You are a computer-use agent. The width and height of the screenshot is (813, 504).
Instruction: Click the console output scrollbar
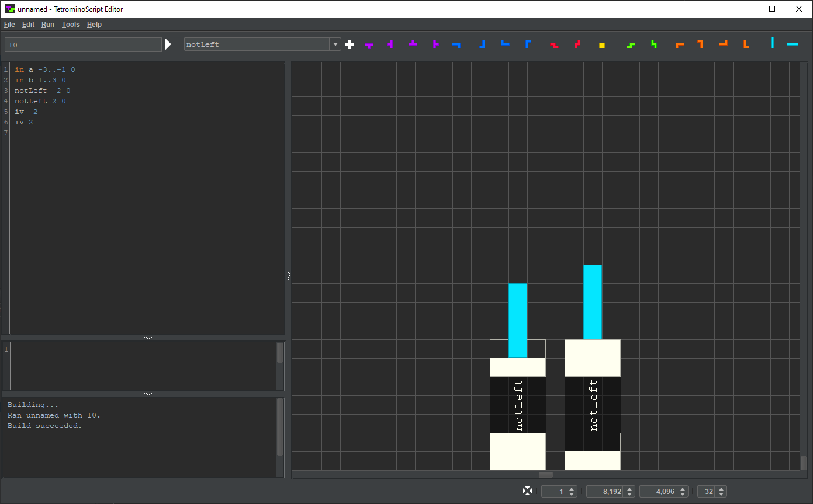280,427
